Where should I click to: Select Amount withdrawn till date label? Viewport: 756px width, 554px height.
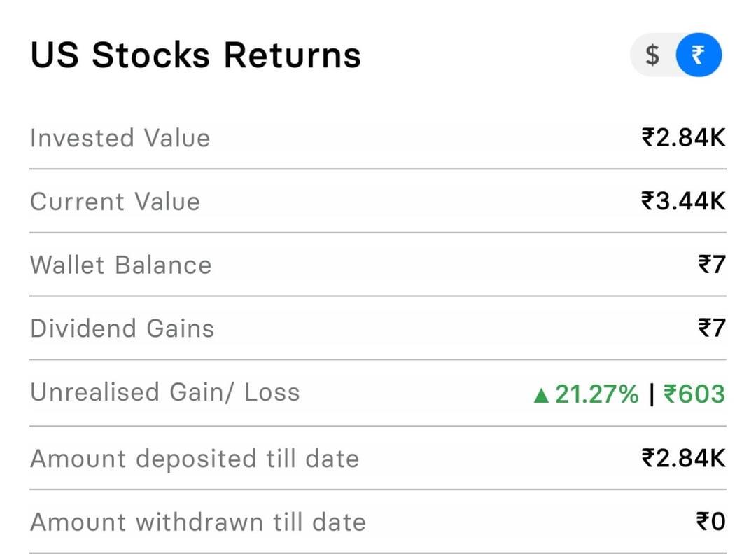198,522
